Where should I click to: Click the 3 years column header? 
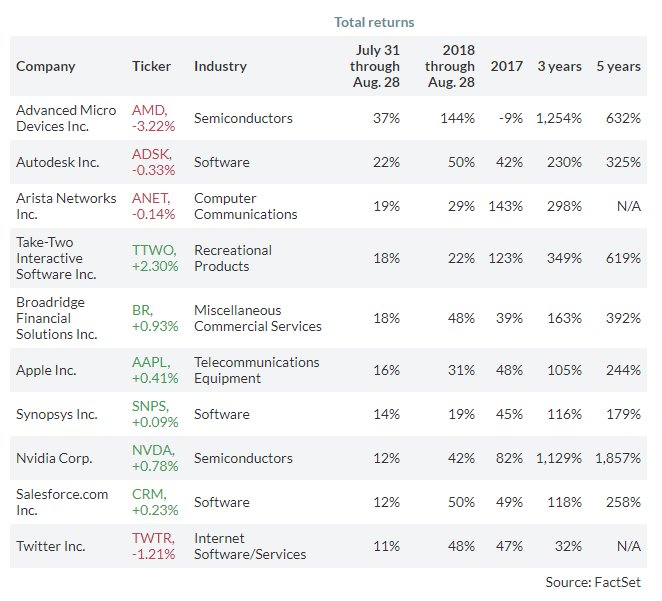click(x=559, y=67)
